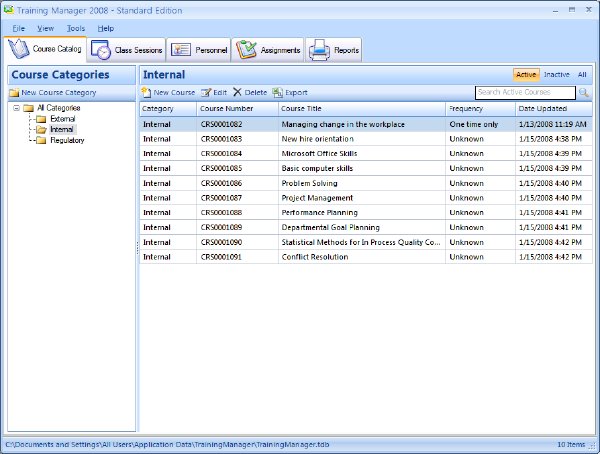Click the New Course Category folder icon
The height and width of the screenshot is (454, 600).
coord(15,93)
